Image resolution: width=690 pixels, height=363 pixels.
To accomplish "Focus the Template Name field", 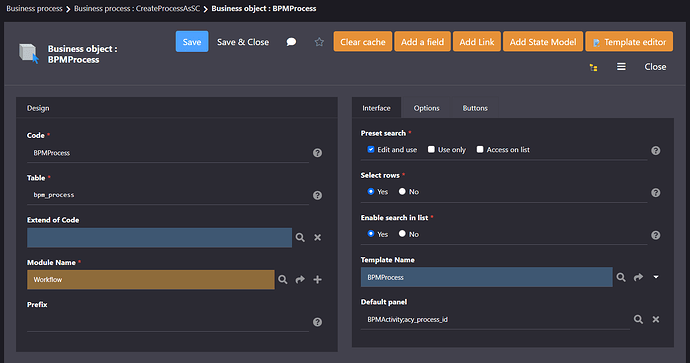I will 487,277.
